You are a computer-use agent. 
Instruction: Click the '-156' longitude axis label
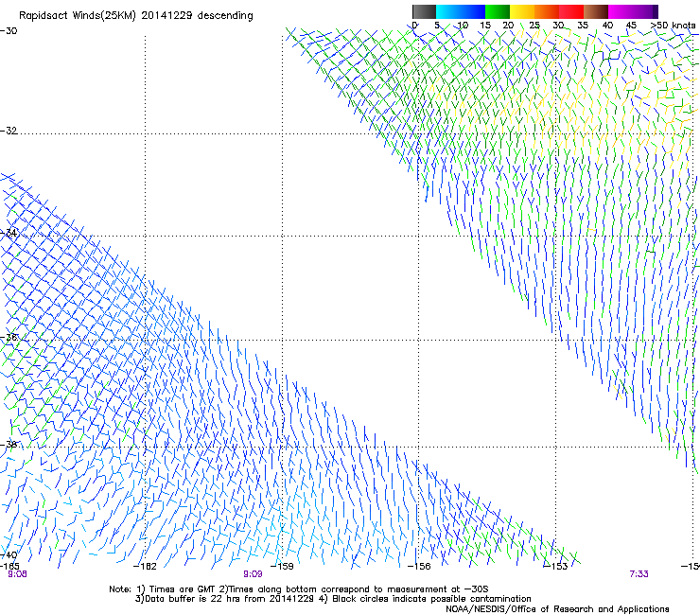(419, 567)
